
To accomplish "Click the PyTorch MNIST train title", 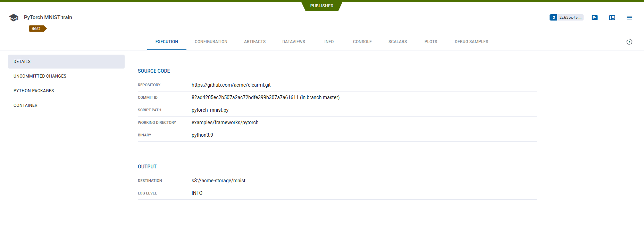I will [x=48, y=17].
